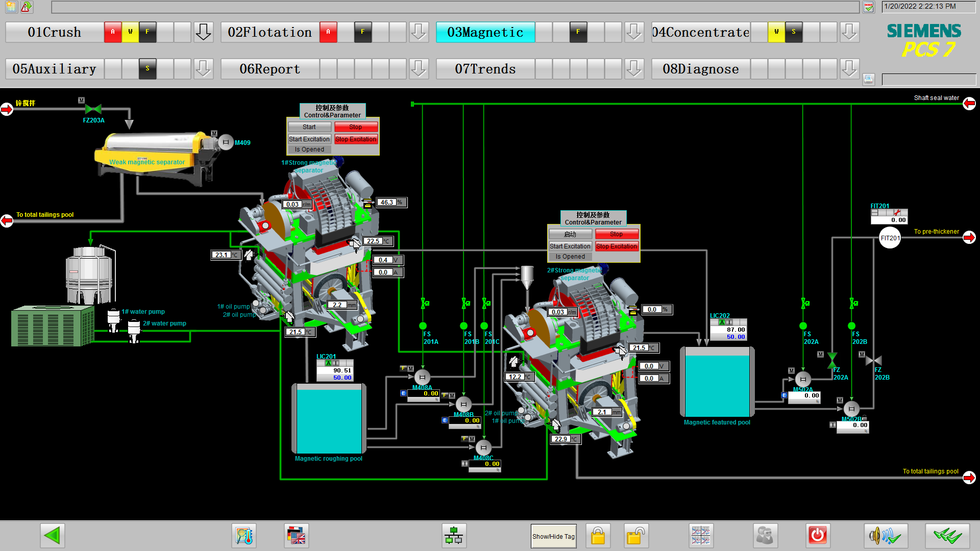
Task: Open language selection flags icon
Action: click(x=297, y=536)
